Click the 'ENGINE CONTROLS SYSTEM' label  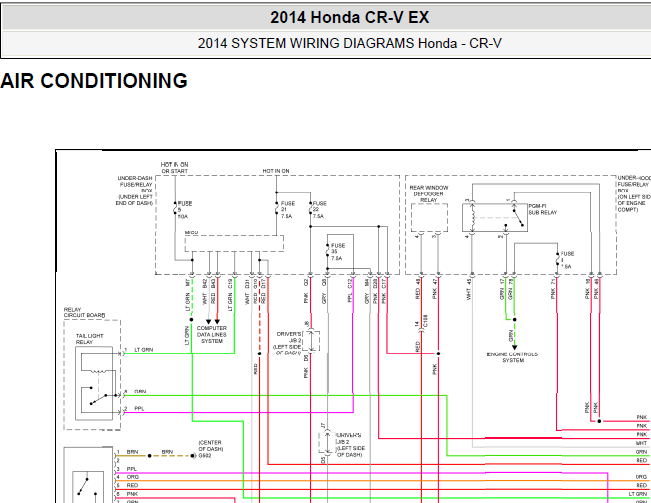pyautogui.click(x=513, y=357)
